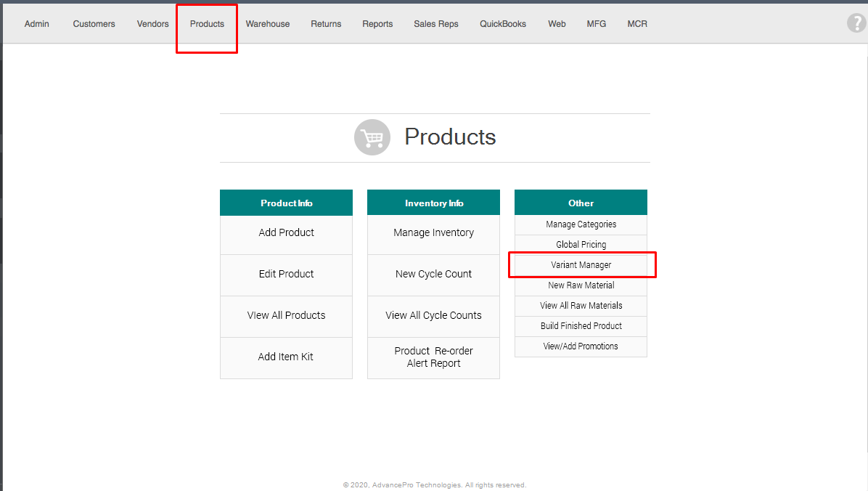Screen dimensions: 868x491
Task: Go to the Reports menu
Action: pyautogui.click(x=377, y=24)
